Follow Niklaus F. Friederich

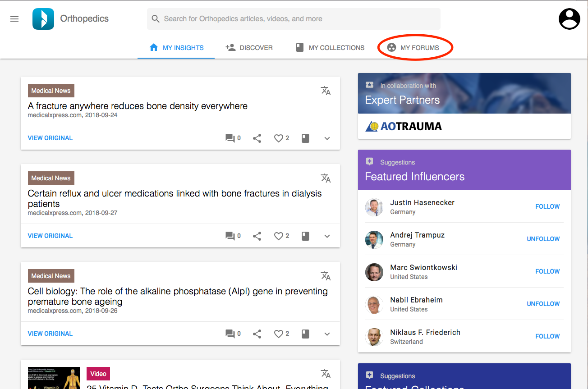[x=547, y=336]
